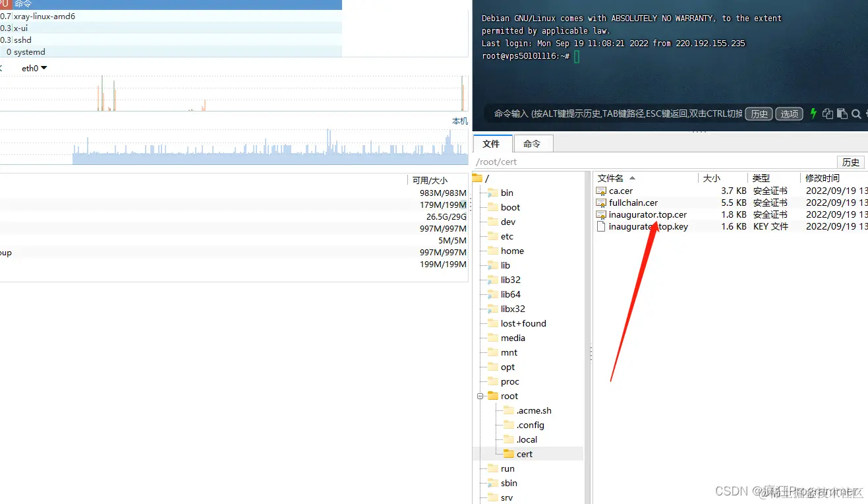Click the ca.cer certificate file icon
The image size is (868, 504).
(601, 191)
